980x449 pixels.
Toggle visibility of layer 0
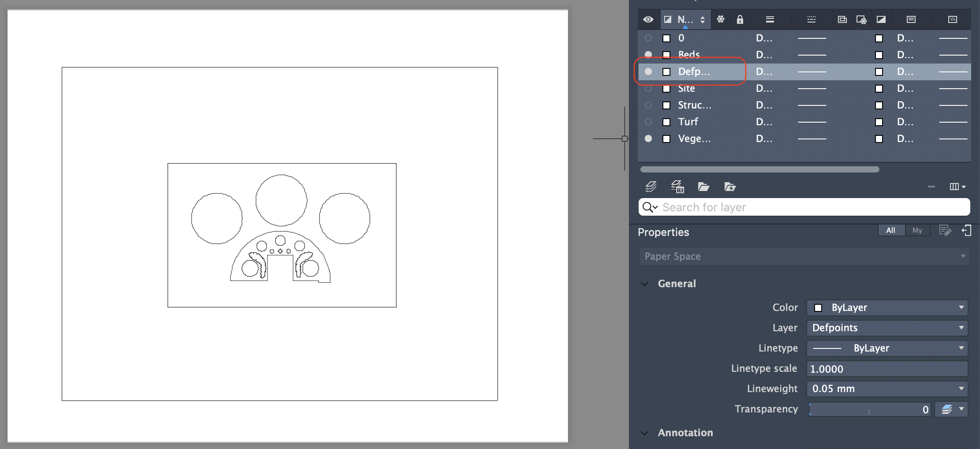click(648, 38)
